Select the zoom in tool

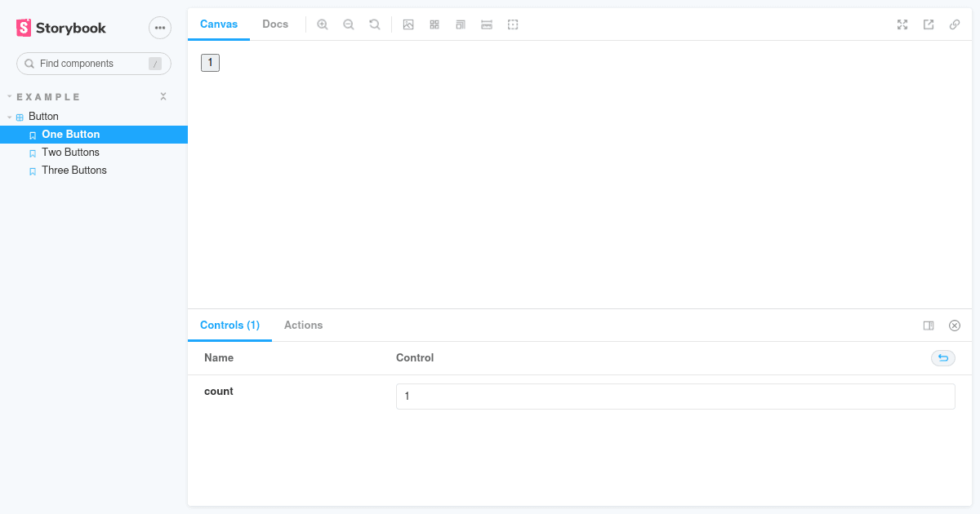click(x=323, y=24)
